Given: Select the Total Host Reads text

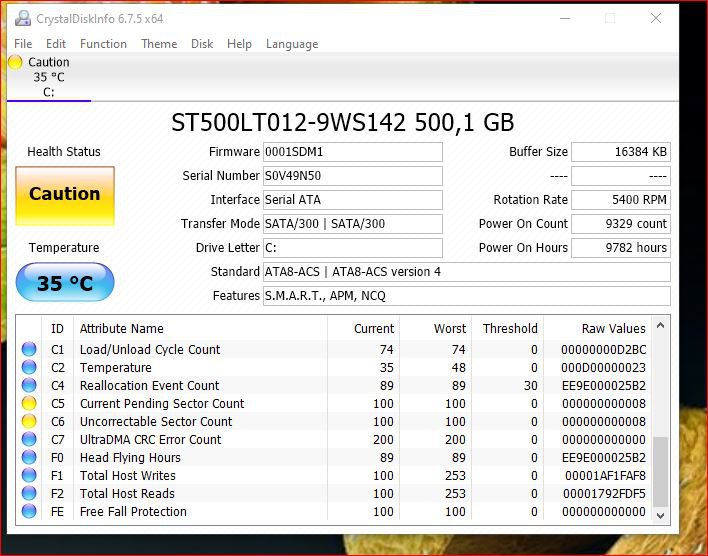Looking at the screenshot, I should 127,494.
